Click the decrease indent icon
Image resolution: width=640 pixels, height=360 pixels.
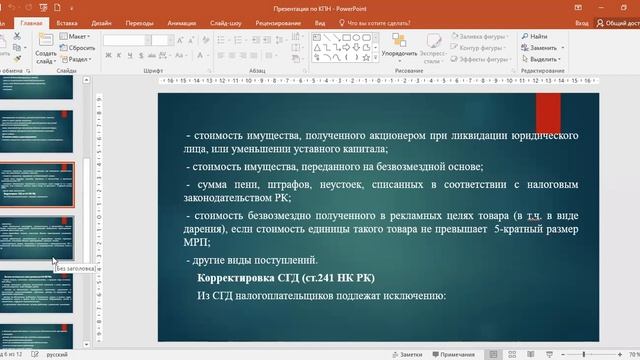point(256,40)
